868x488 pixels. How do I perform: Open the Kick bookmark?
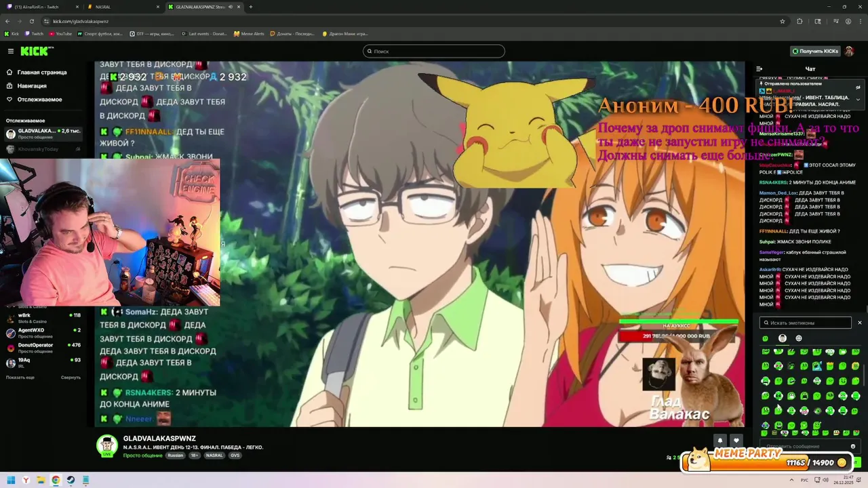[12, 33]
